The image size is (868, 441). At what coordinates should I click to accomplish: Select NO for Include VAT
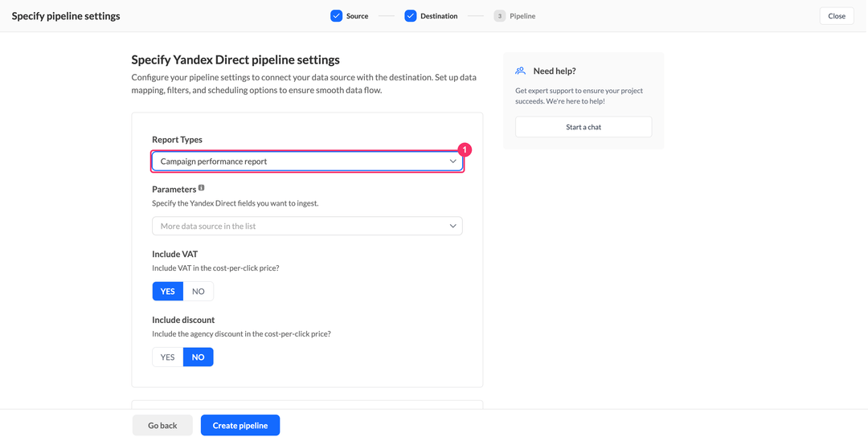(199, 291)
